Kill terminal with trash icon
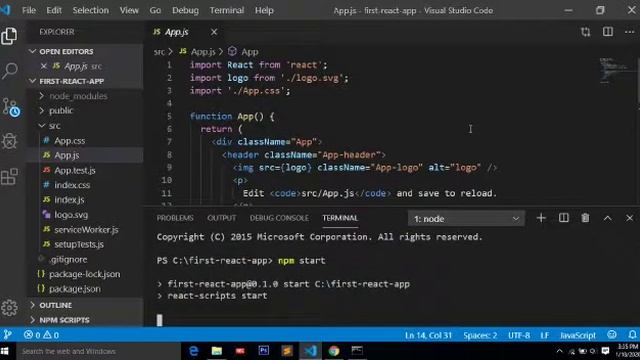The height and width of the screenshot is (360, 640). [x=585, y=218]
